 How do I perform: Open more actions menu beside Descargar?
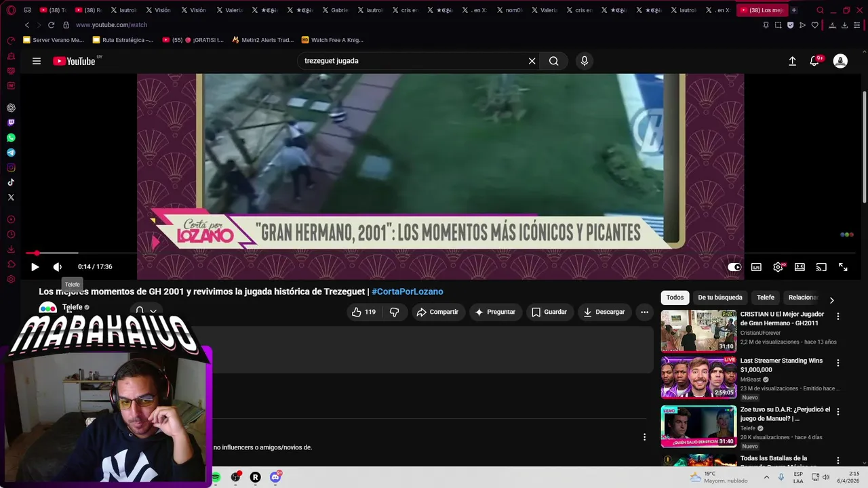coord(645,312)
